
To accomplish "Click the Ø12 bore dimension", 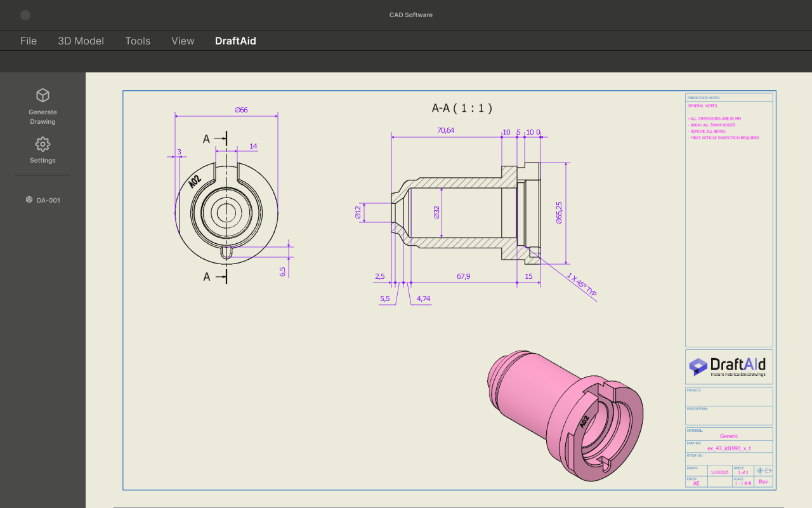I will coord(358,212).
